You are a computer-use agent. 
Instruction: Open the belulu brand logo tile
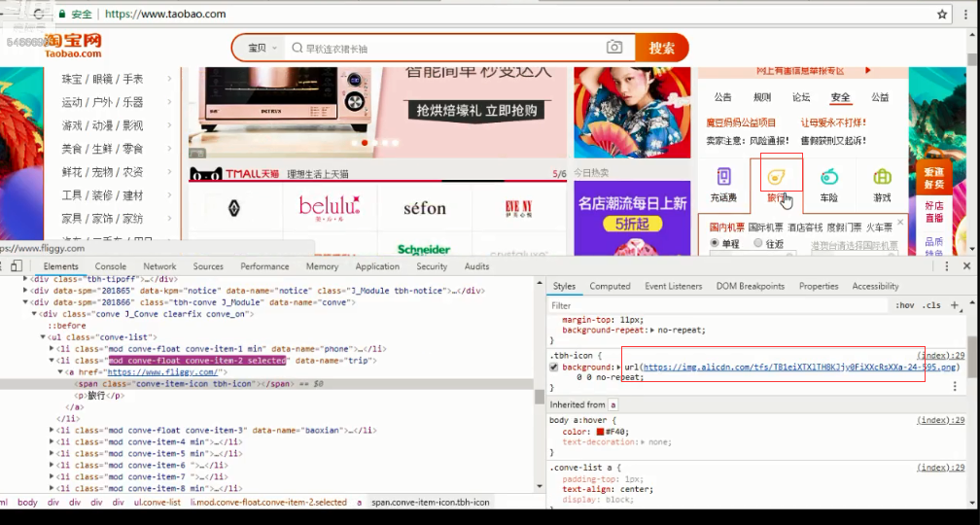(x=330, y=206)
